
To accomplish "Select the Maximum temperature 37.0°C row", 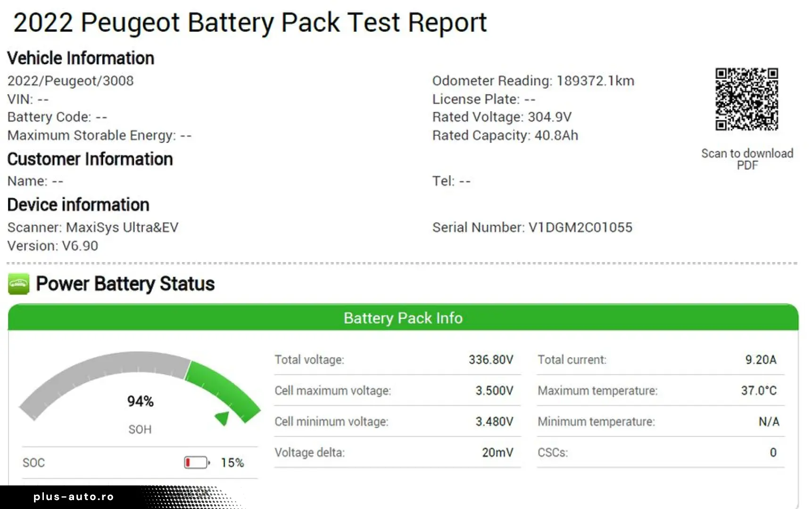I will pos(661,391).
